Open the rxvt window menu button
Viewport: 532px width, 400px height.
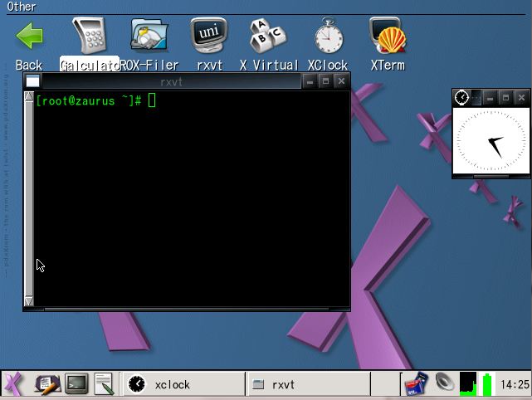pyautogui.click(x=32, y=81)
